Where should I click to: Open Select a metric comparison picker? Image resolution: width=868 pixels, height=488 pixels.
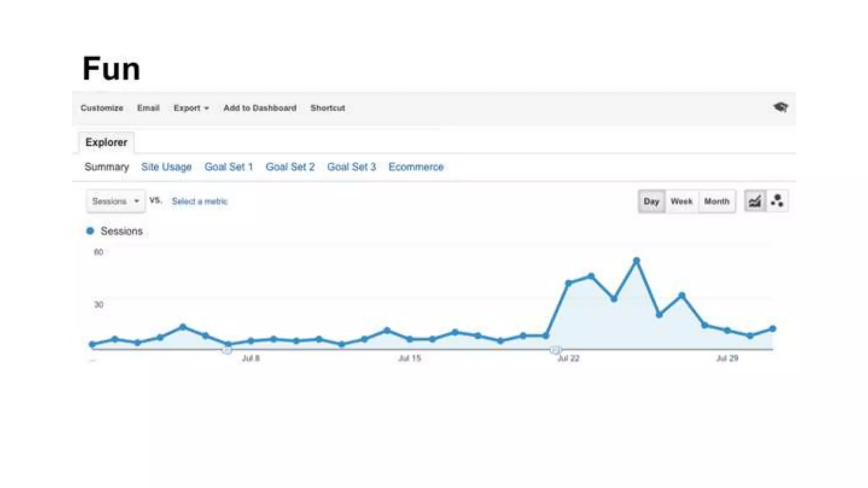[200, 201]
